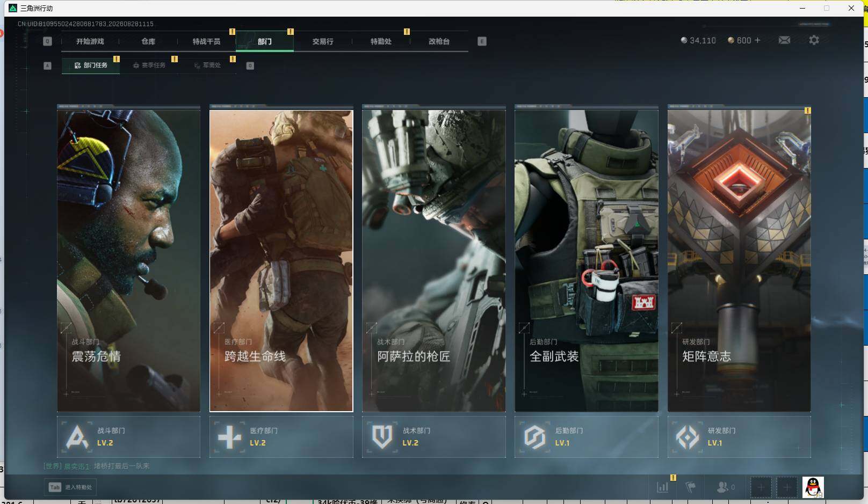This screenshot has height=504, width=868.
Task: Open the friends list icon showing 0
Action: (x=726, y=487)
